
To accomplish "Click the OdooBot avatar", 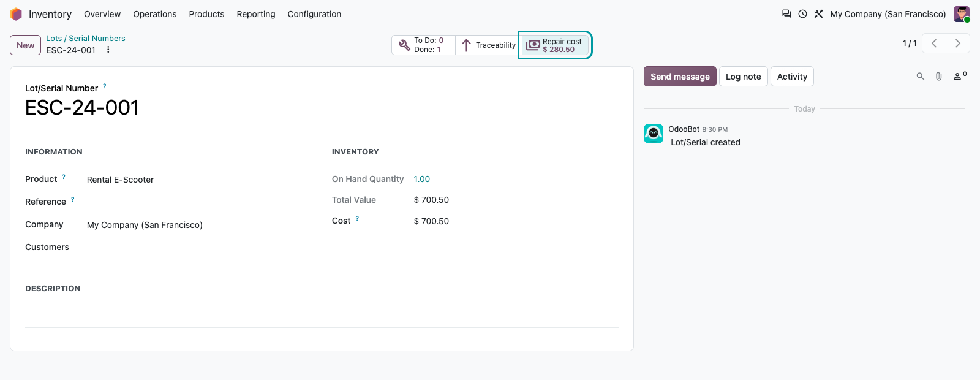I will (x=654, y=134).
